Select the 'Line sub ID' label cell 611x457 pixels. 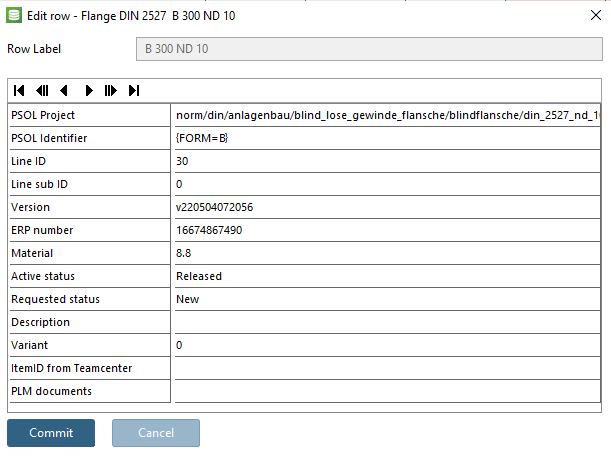(x=90, y=184)
